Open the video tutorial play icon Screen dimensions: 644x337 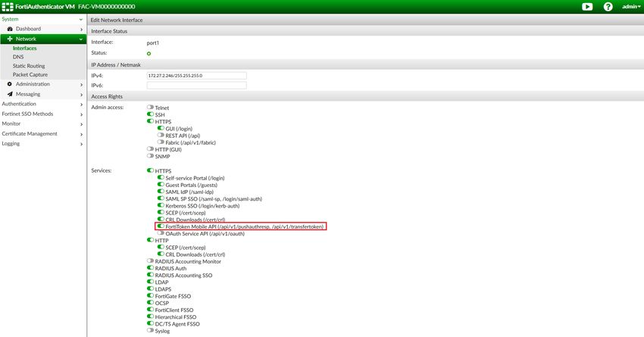(587, 7)
